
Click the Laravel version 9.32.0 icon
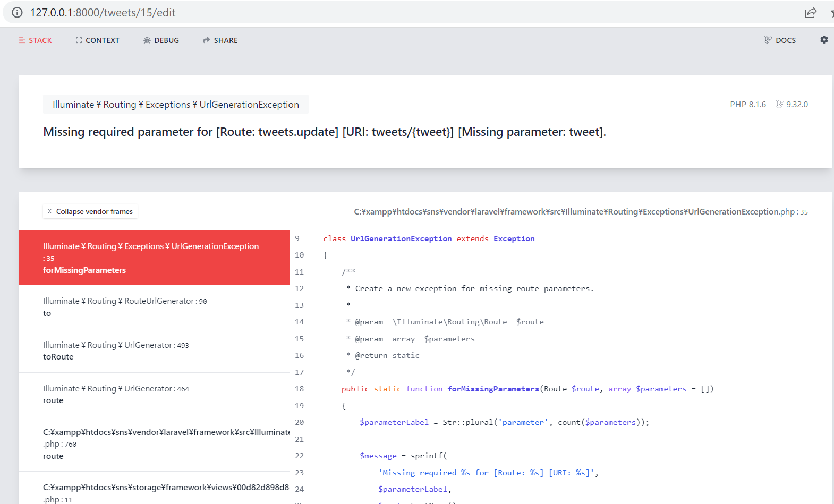pos(779,105)
